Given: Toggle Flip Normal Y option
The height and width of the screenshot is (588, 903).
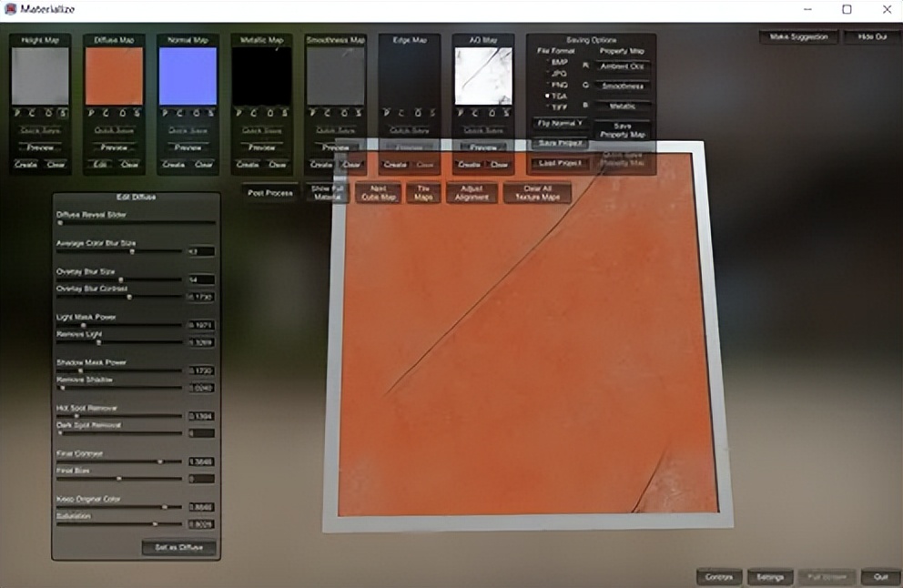Looking at the screenshot, I should pos(560,124).
